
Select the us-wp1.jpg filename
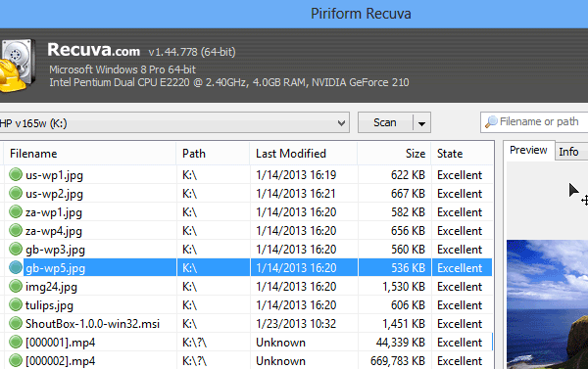(x=54, y=175)
